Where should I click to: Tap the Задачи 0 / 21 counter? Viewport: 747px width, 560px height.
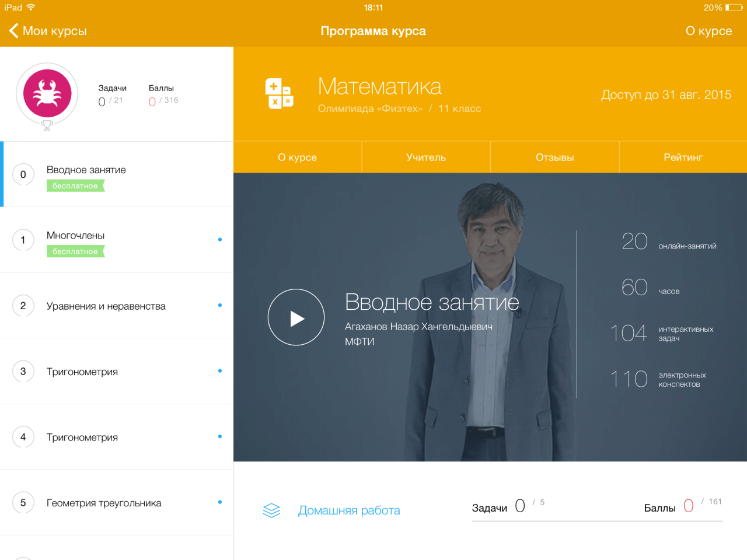pos(112,96)
